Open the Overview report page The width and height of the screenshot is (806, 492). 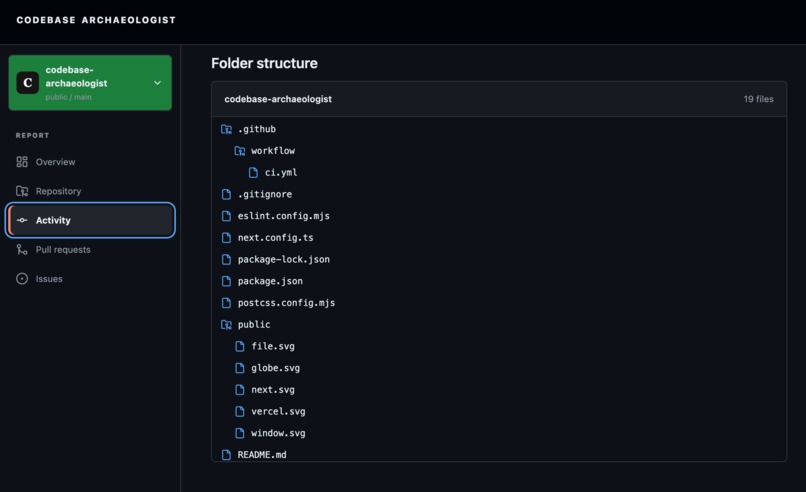pyautogui.click(x=90, y=162)
